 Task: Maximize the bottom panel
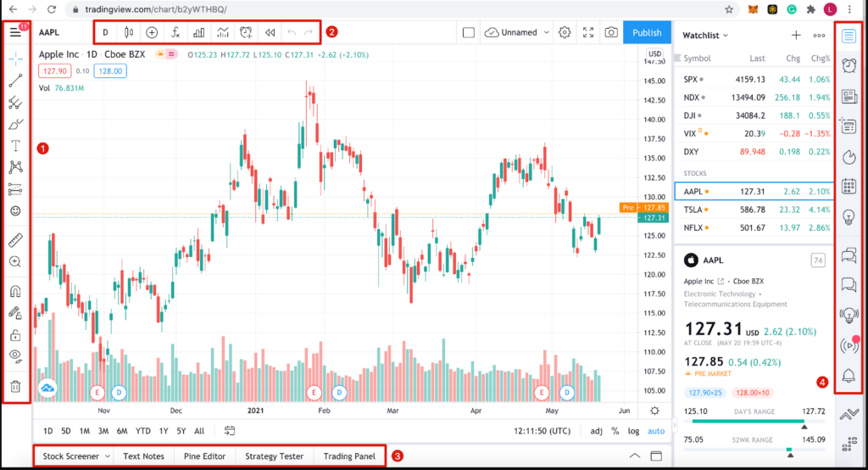[x=657, y=456]
